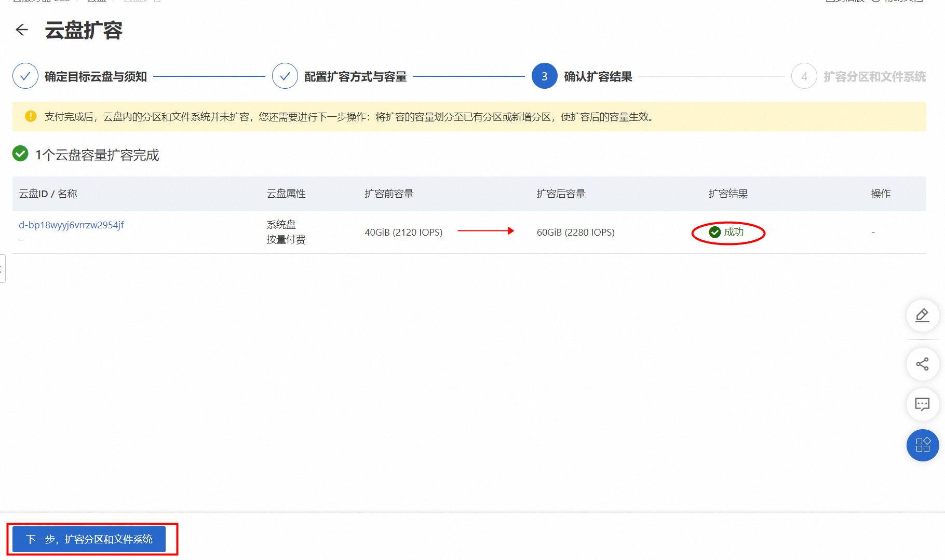Open disk link d-bp18wyyj6vrrzw2954jf
Image resolution: width=945 pixels, height=560 pixels.
coord(71,225)
